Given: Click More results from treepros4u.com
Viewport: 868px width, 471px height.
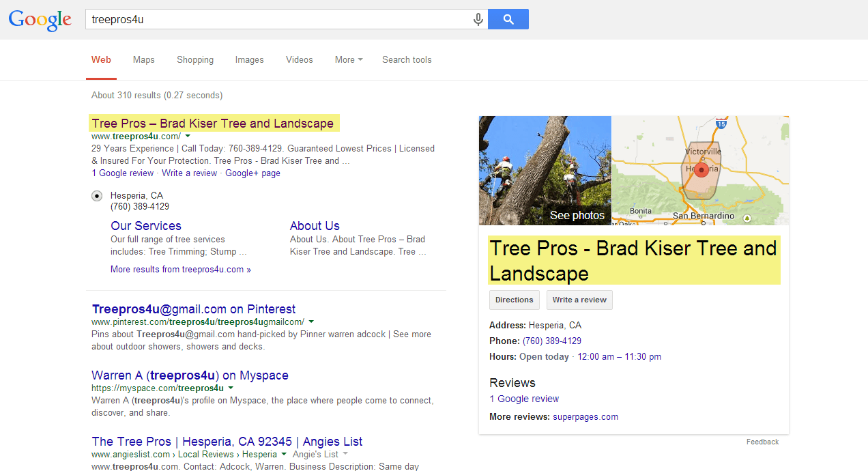Looking at the screenshot, I should (x=181, y=270).
